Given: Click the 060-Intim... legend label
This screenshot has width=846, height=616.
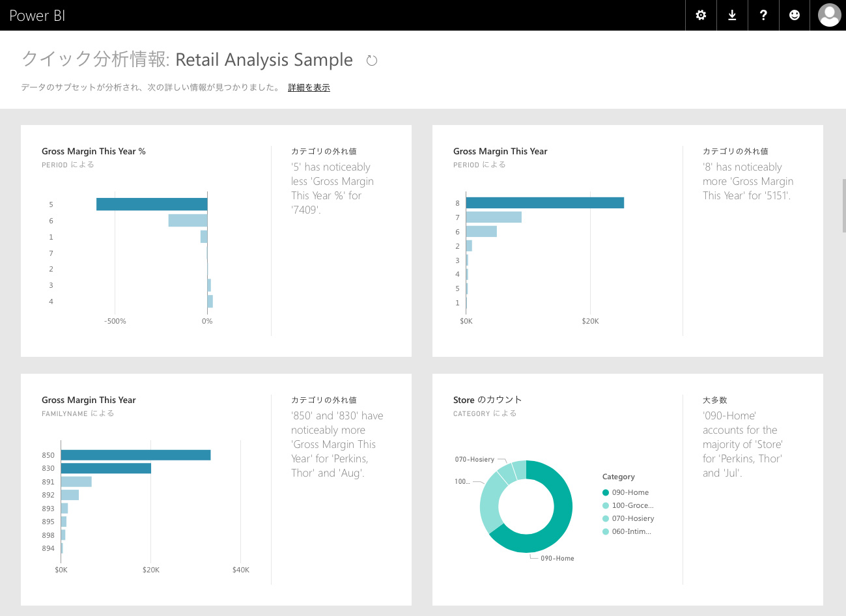Looking at the screenshot, I should [632, 531].
